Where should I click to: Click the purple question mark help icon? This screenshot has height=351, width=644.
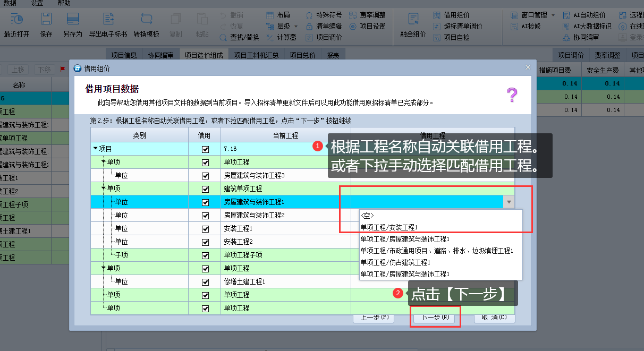pyautogui.click(x=511, y=95)
